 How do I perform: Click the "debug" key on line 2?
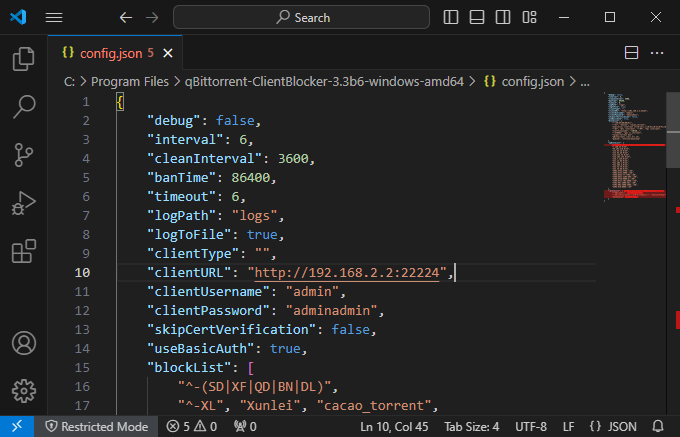174,121
